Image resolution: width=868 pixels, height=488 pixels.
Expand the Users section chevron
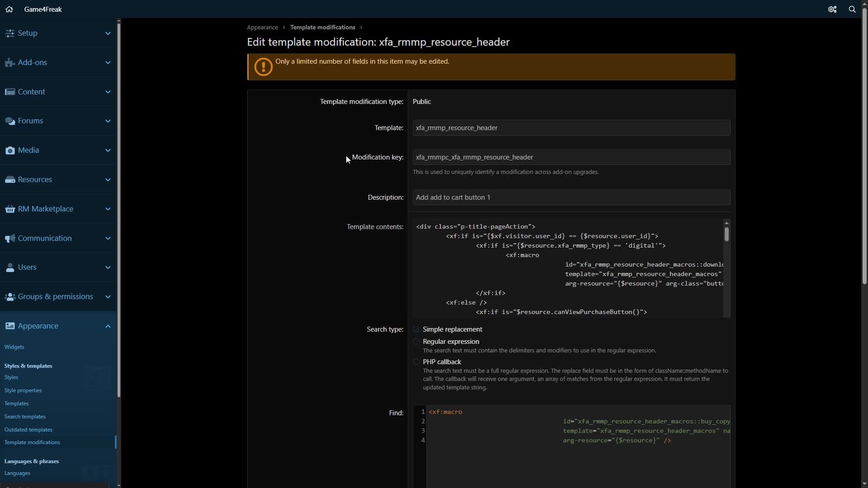click(x=108, y=267)
